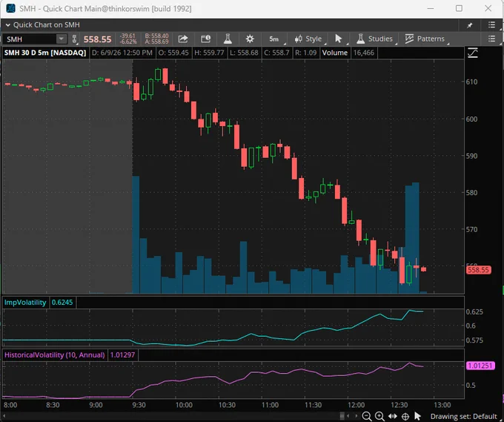Click the Volume label in header
The image size is (504, 422).
tap(334, 53)
